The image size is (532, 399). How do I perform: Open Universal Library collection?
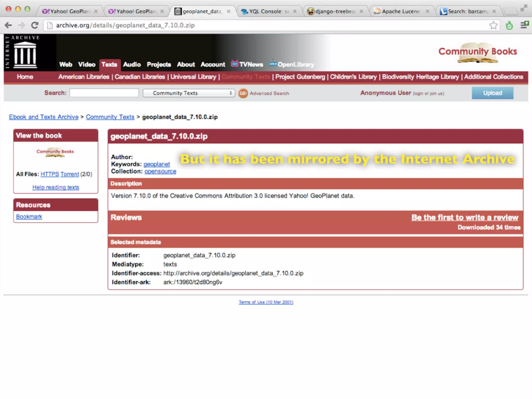(193, 77)
